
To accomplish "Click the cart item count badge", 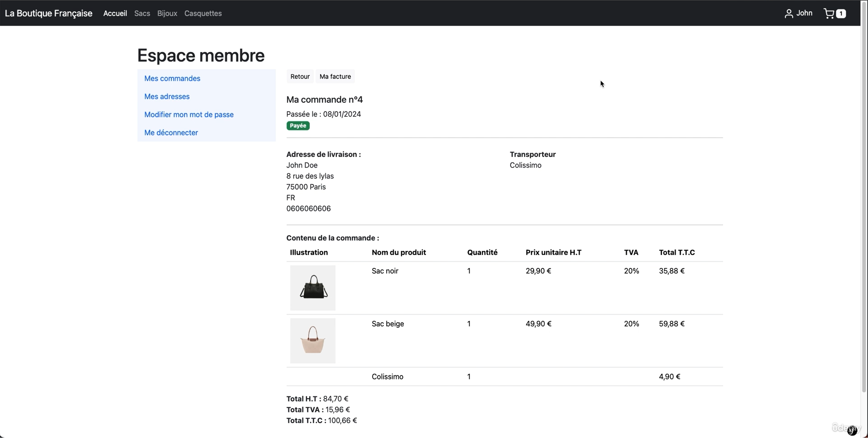I will click(841, 14).
